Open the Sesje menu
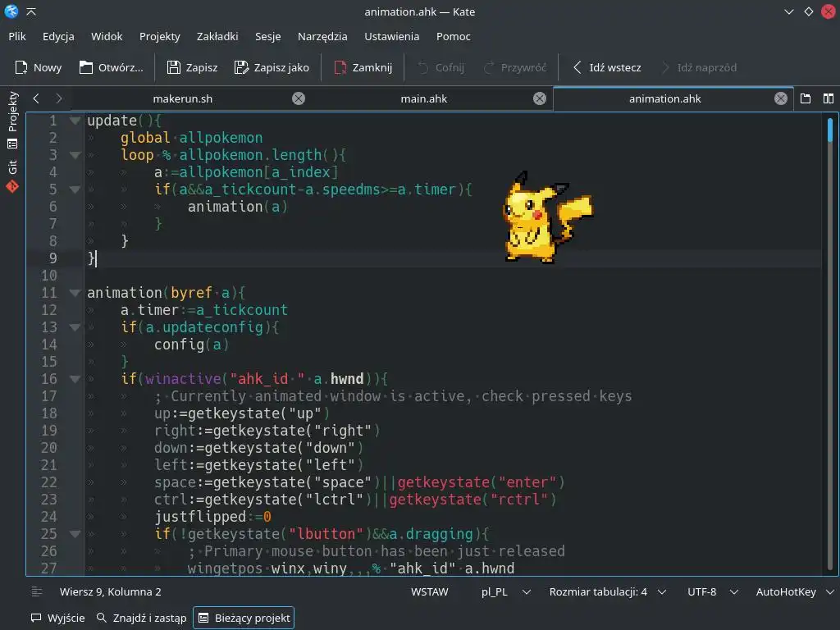The height and width of the screenshot is (630, 840). 268,36
